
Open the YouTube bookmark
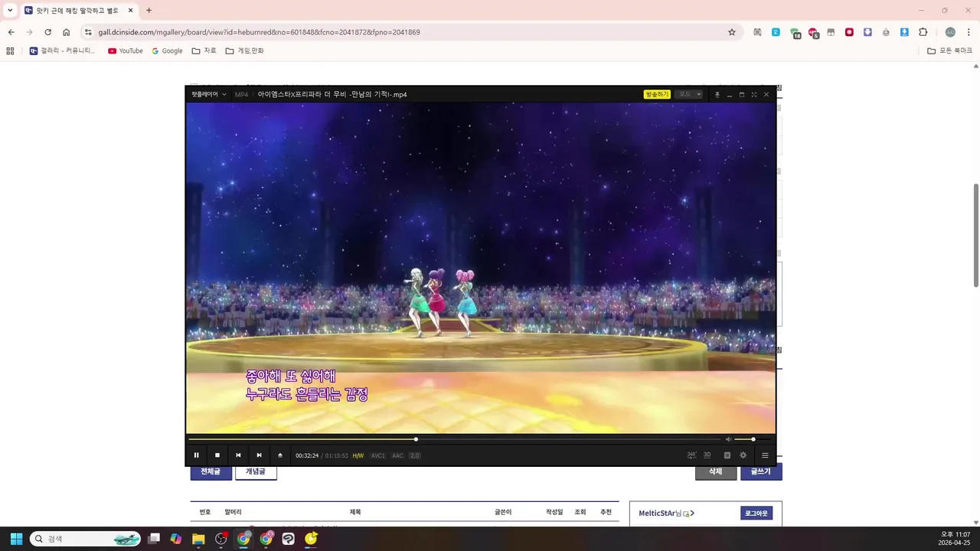126,51
